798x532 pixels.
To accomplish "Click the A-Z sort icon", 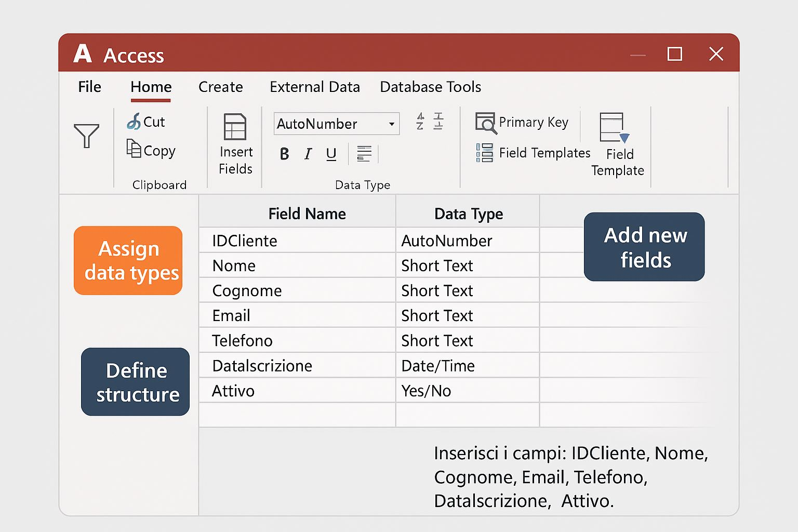I will (x=420, y=122).
